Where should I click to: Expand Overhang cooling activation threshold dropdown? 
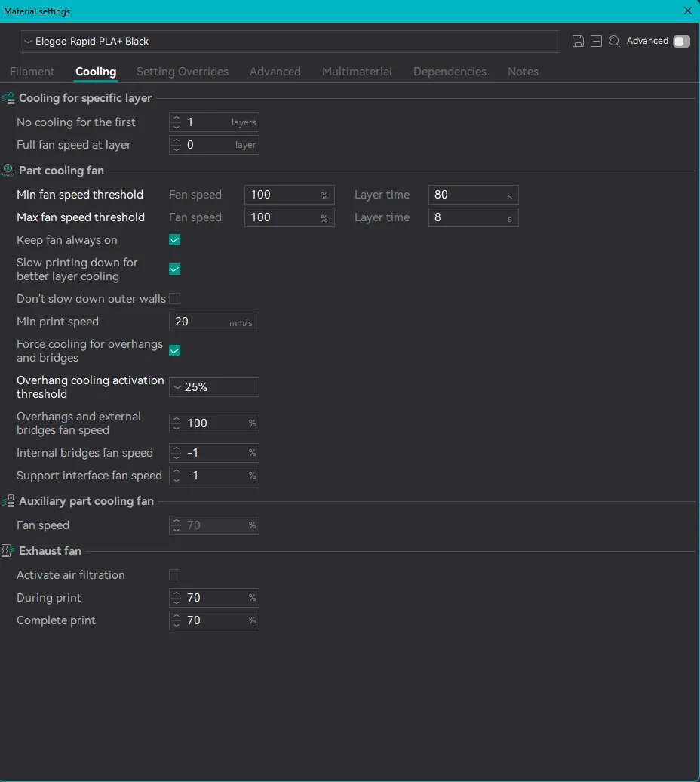[x=214, y=387]
